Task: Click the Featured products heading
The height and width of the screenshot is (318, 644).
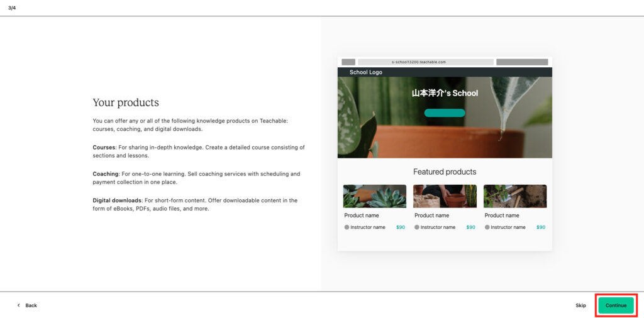Action: pos(445,172)
